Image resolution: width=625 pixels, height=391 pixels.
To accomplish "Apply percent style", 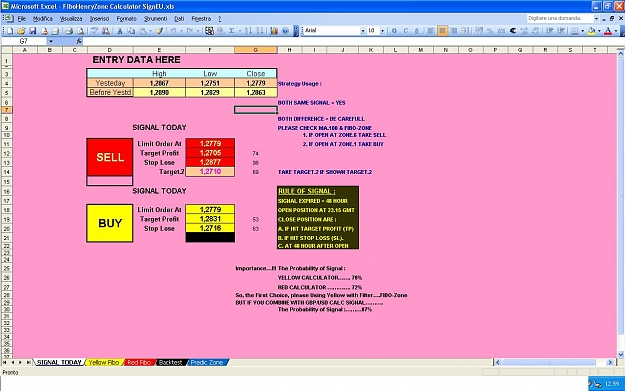I will pyautogui.click(x=490, y=31).
